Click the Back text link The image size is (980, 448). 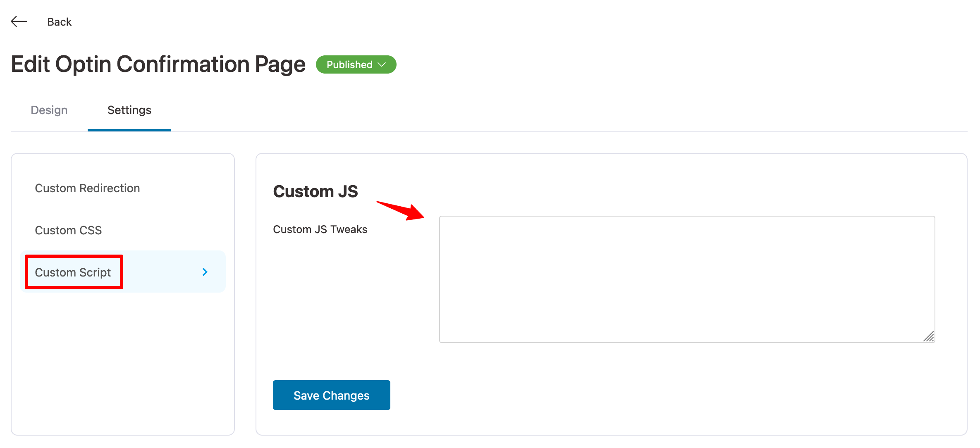(x=59, y=22)
